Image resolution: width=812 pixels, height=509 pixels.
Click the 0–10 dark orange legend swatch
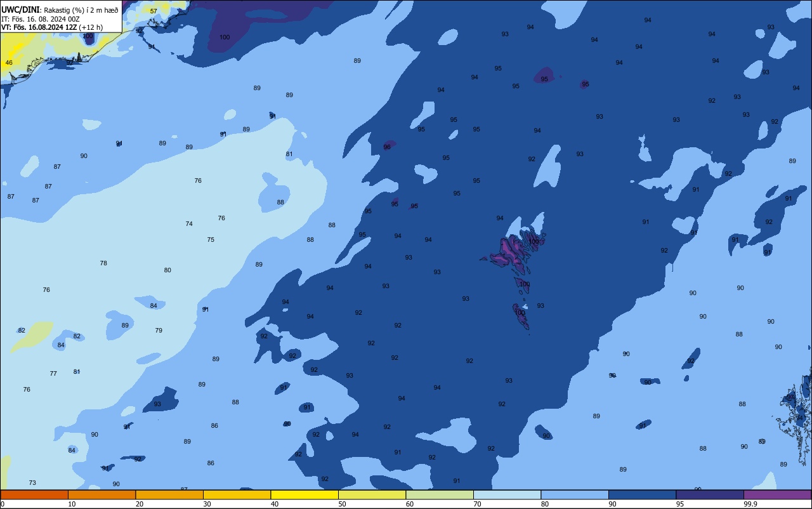pyautogui.click(x=34, y=494)
